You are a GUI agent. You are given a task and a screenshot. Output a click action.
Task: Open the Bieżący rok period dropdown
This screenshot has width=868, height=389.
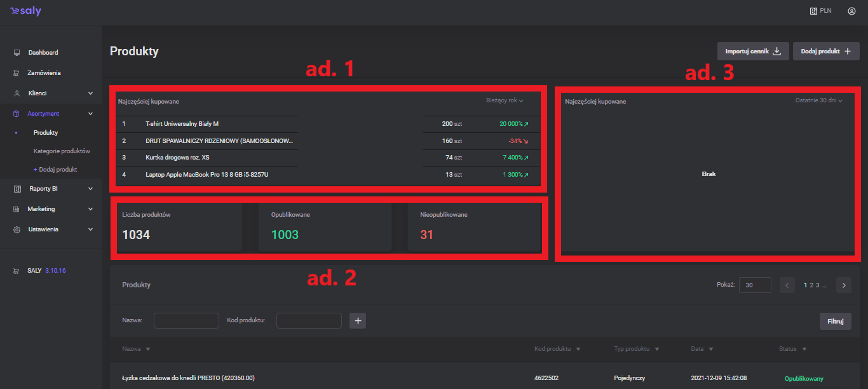504,100
